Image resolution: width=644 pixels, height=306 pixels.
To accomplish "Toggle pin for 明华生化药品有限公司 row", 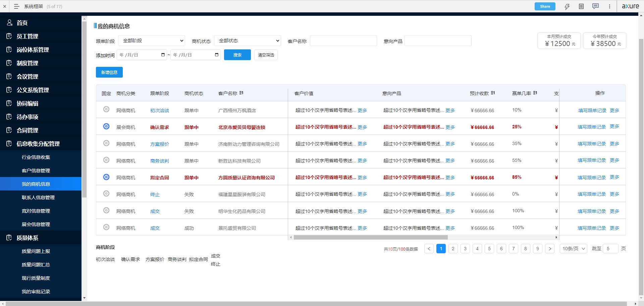I will [106, 210].
